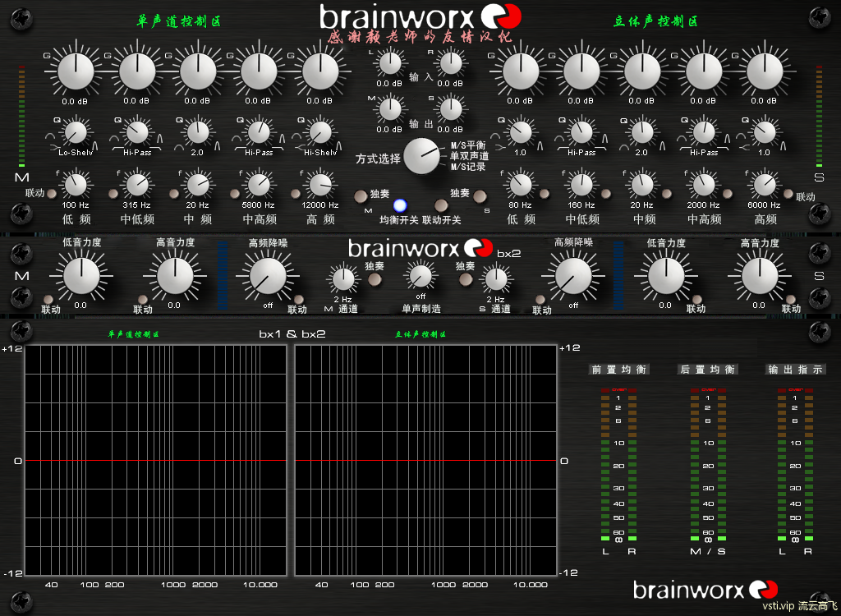Click the 前置均衡 L/R level meter
This screenshot has width=841, height=616.
[x=618, y=465]
